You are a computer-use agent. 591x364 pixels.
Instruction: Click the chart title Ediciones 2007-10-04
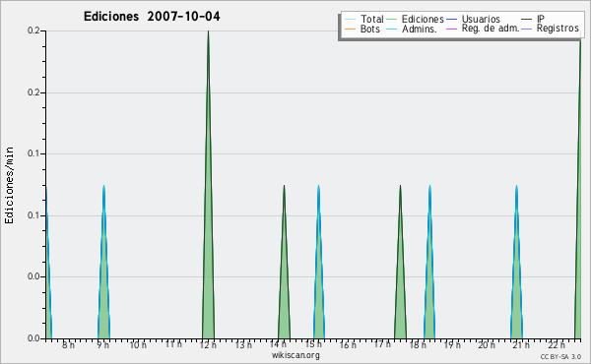click(152, 16)
